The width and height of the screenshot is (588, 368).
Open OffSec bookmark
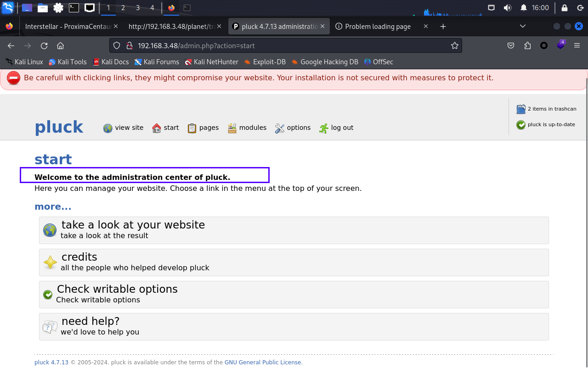click(379, 61)
